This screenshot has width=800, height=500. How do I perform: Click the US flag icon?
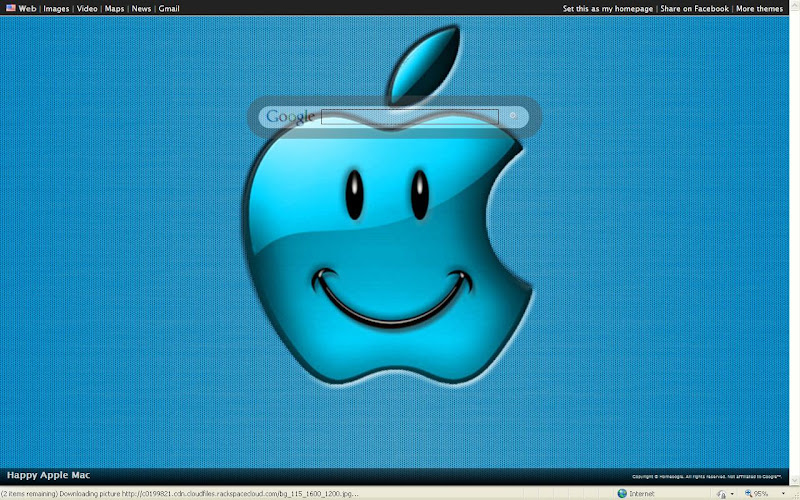tap(11, 8)
